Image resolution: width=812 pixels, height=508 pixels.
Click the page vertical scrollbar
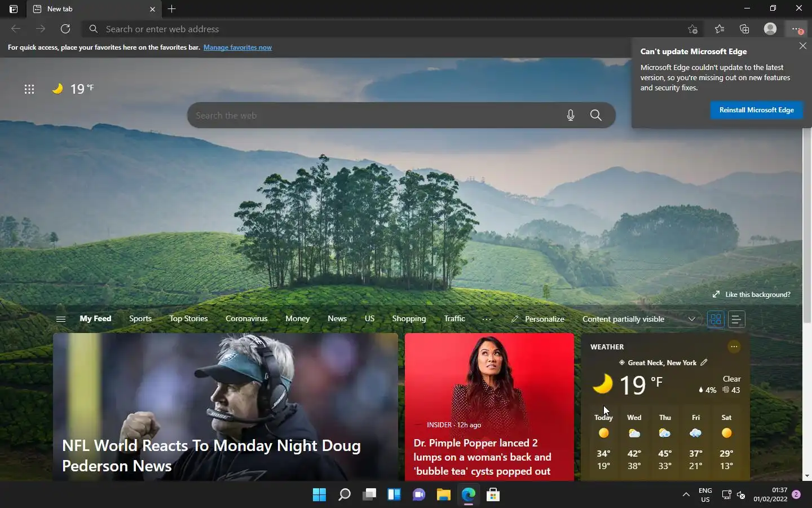[807, 226]
